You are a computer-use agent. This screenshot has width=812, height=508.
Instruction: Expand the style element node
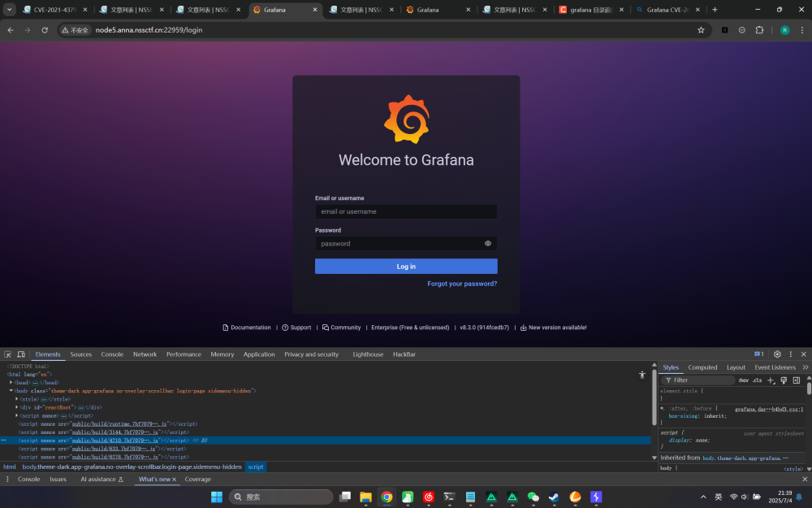coord(16,399)
